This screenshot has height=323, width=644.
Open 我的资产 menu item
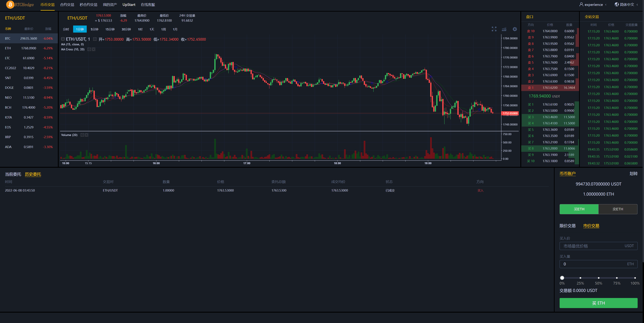(x=110, y=5)
